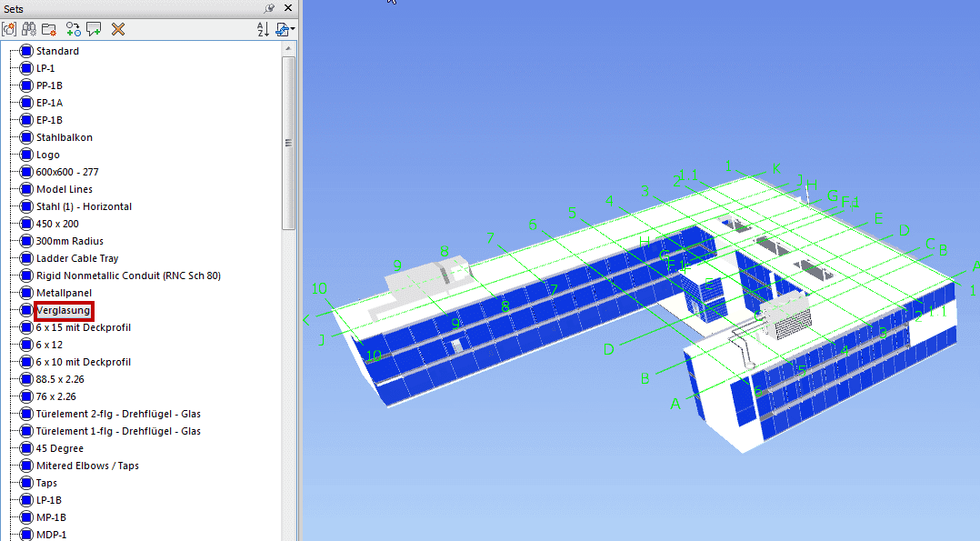Create a new folder in the Sets panel

(48, 28)
